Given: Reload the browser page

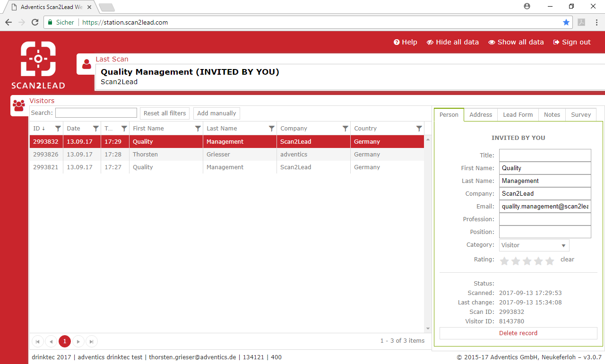Looking at the screenshot, I should [35, 22].
